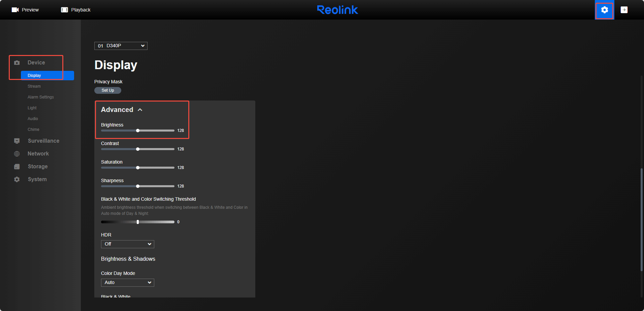Go to Light settings
This screenshot has width=644, height=311.
(x=32, y=108)
